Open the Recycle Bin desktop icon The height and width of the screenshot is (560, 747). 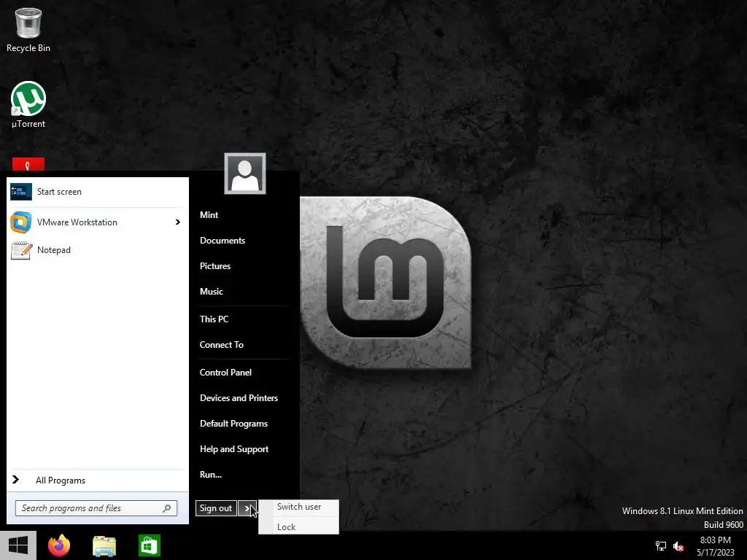point(28,30)
